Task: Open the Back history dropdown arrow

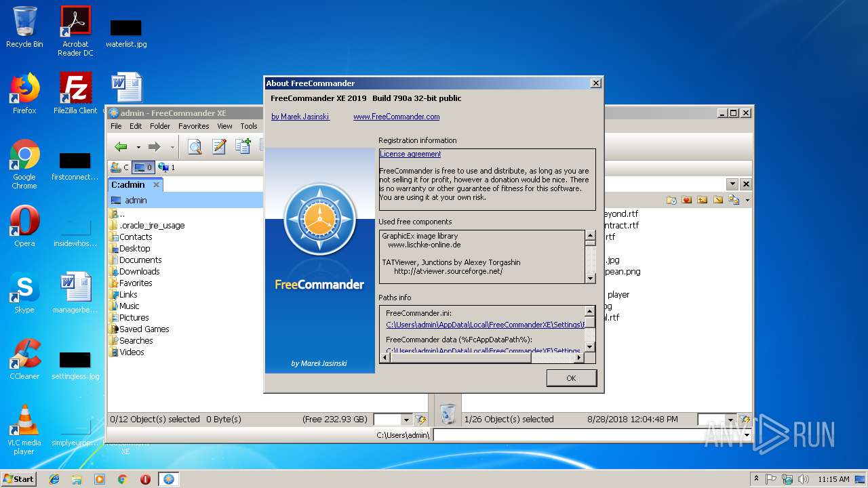Action: pos(138,147)
